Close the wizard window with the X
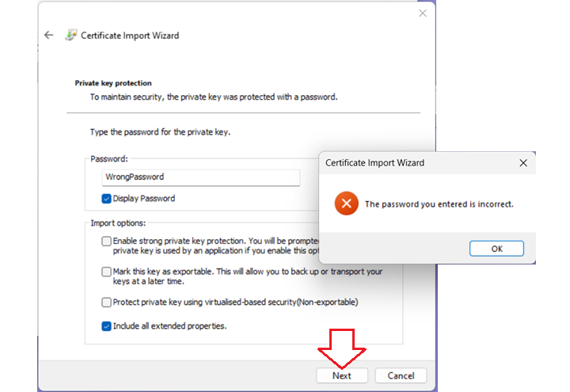 [422, 13]
